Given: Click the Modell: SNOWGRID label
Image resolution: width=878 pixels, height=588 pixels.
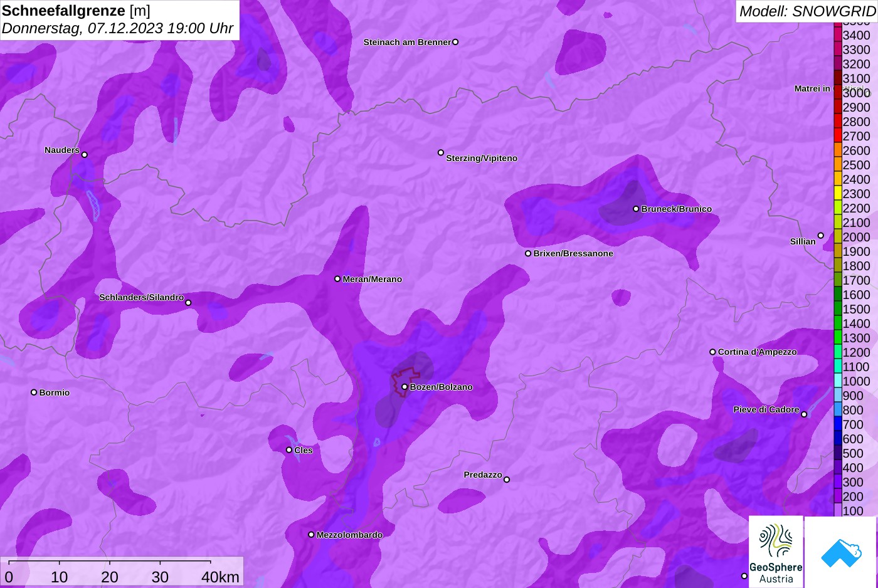Looking at the screenshot, I should (808, 11).
